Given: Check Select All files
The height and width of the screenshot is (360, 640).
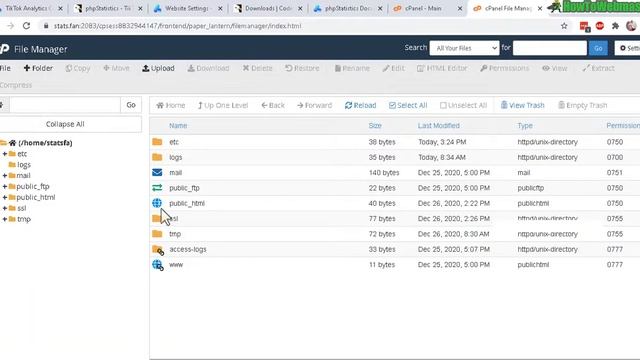Looking at the screenshot, I should 408,105.
